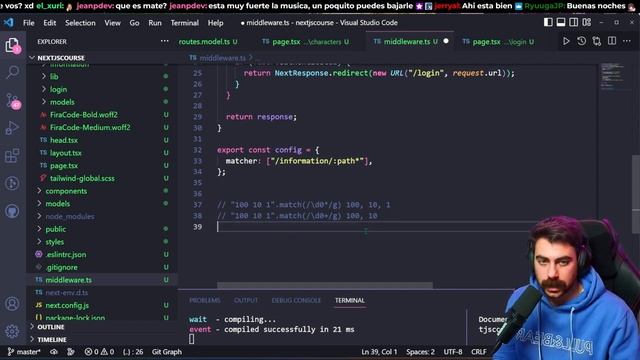Viewport: 640px width, 360px height.
Task: Split the editor to the right
Action: [x=612, y=41]
